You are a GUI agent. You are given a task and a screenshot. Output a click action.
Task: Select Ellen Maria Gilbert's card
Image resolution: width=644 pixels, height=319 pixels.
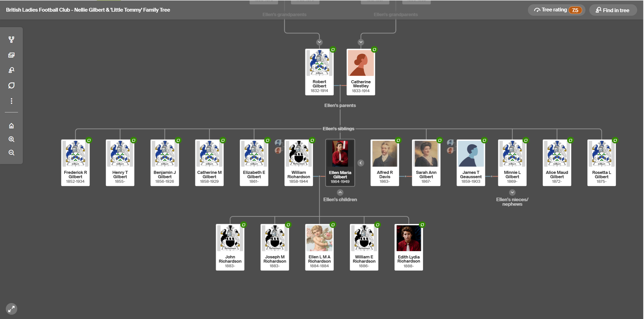click(x=340, y=163)
